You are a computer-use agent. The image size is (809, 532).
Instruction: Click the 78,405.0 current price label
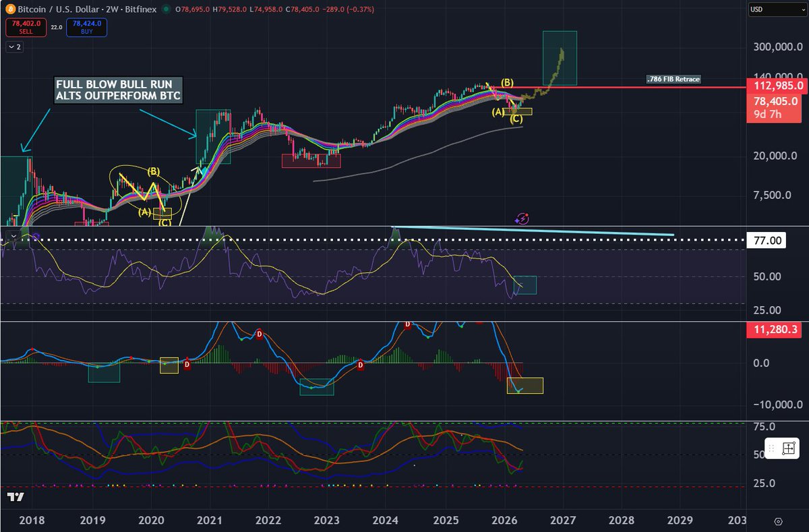[777, 100]
